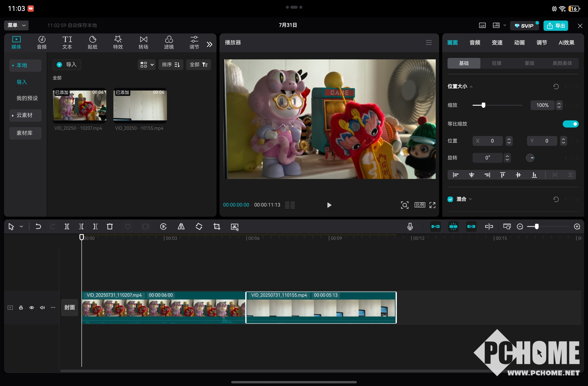Open the layout dropdown arrow in header

[504, 25]
